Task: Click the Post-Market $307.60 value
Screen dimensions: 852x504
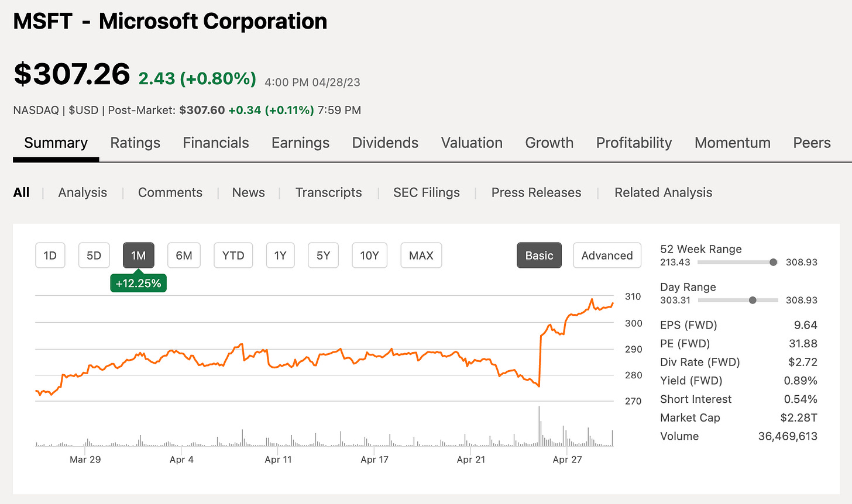Action: (x=202, y=110)
